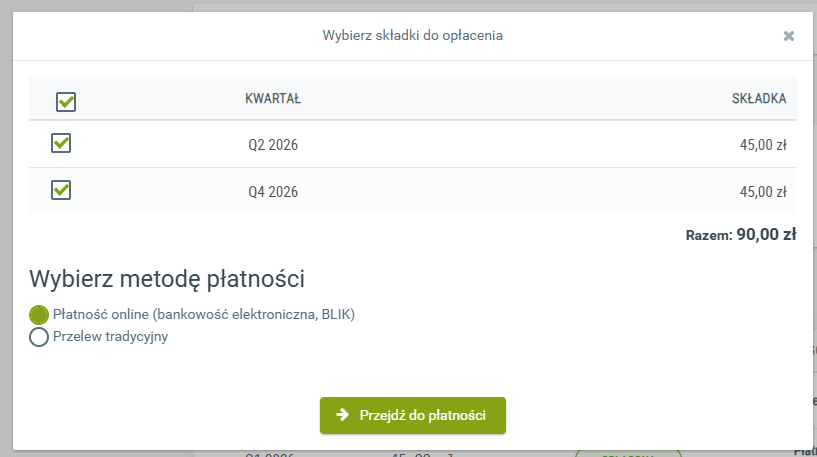The image size is (817, 457).
Task: Click the 45,00 zł amount in Q4 row
Action: coord(762,192)
